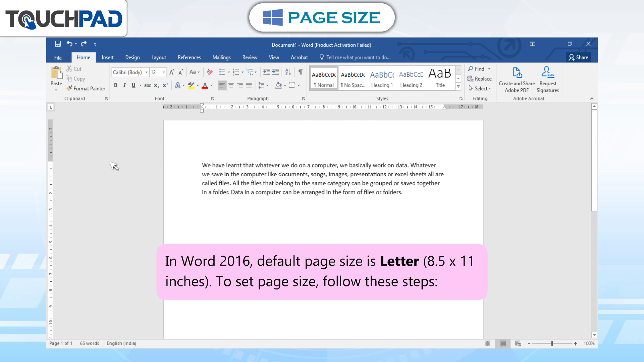Screen dimensions: 644x362
Task: Justify the text
Action: (x=249, y=85)
